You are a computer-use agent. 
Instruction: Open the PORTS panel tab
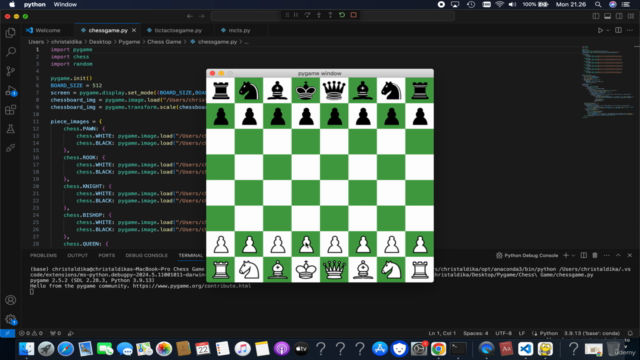(x=107, y=255)
